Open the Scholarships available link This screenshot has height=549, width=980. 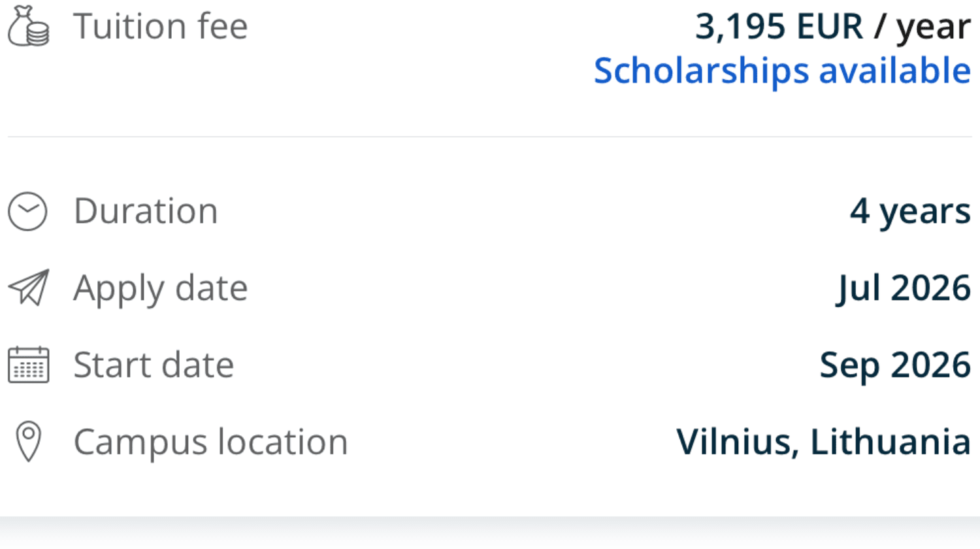[782, 71]
